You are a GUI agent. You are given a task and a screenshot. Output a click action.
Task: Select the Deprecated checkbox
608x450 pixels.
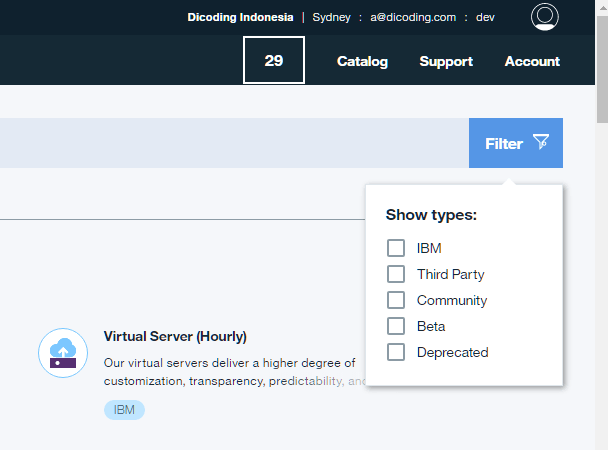click(x=396, y=352)
